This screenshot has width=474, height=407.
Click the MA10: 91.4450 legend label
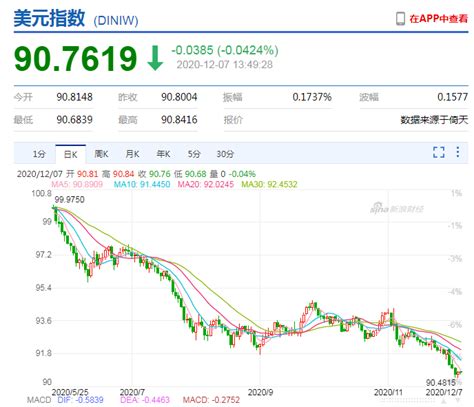142,184
